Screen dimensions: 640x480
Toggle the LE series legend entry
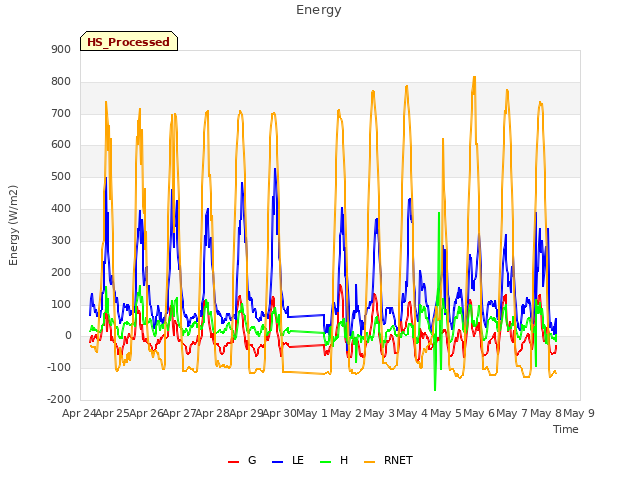(x=288, y=460)
